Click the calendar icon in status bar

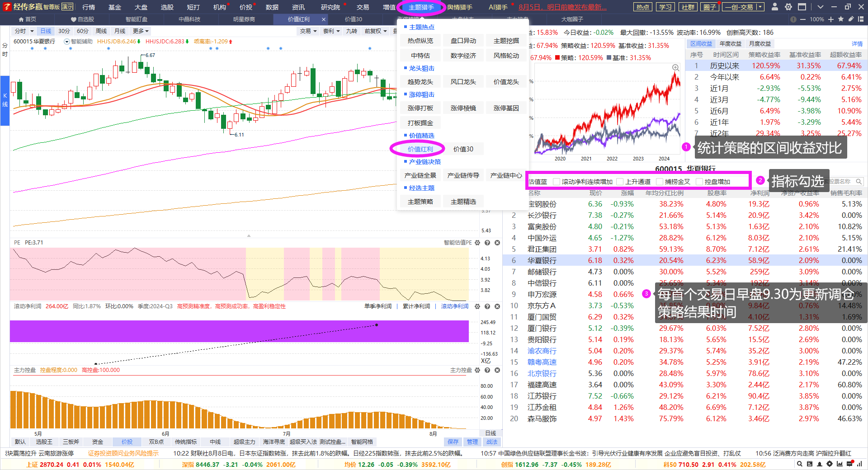(810, 464)
